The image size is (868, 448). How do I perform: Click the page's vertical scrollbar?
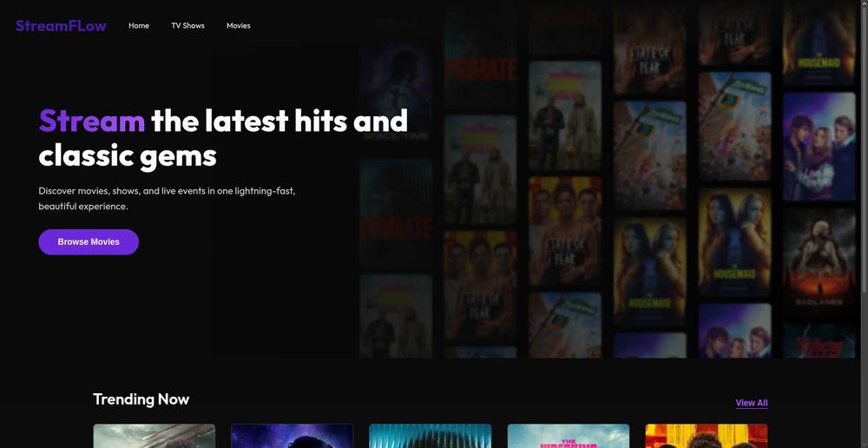pos(865,224)
